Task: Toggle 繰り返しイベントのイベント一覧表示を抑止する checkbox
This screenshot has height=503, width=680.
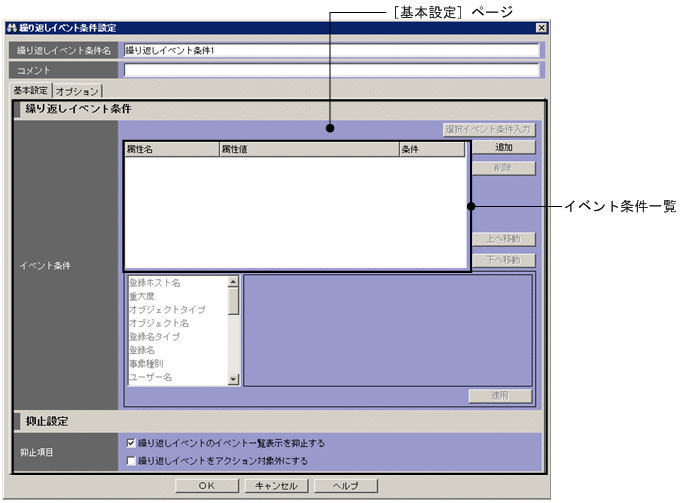Action: 131,443
